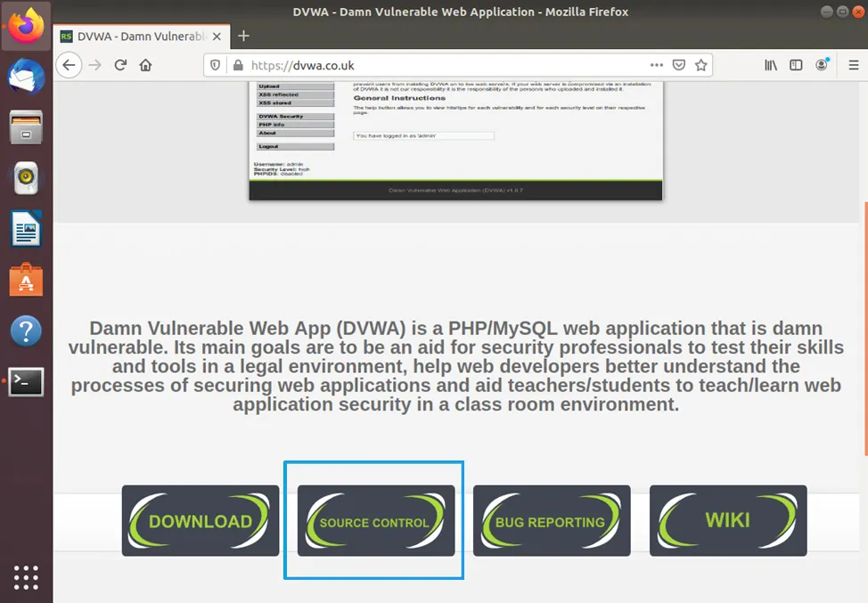Open Library bookmarks and history

pos(771,65)
